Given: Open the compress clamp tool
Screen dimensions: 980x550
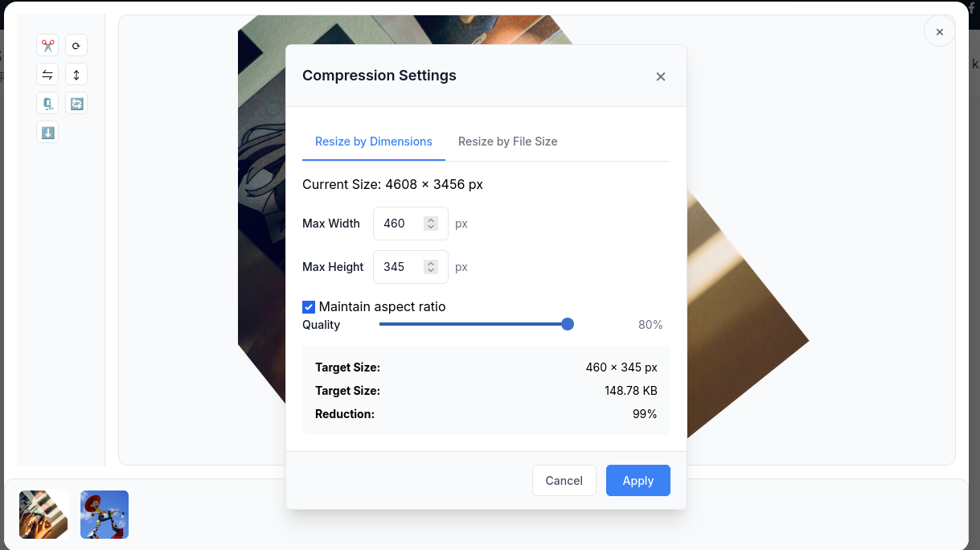Looking at the screenshot, I should pos(47,104).
